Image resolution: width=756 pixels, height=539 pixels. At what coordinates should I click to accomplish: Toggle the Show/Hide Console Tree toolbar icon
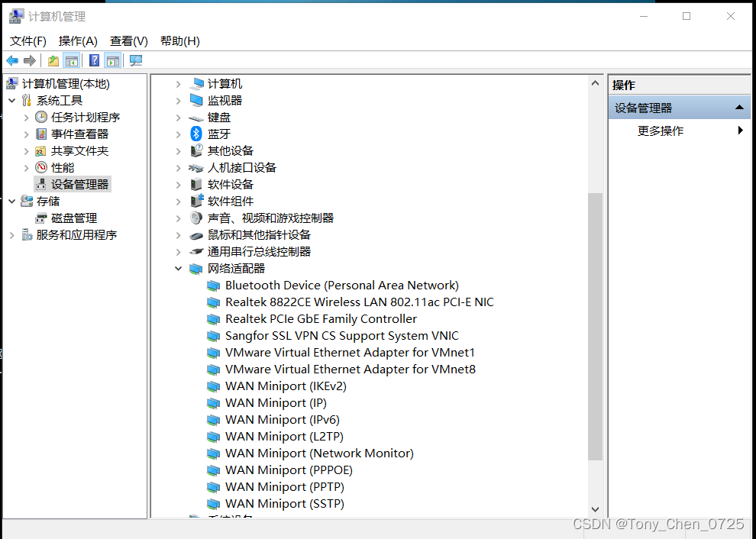(71, 61)
